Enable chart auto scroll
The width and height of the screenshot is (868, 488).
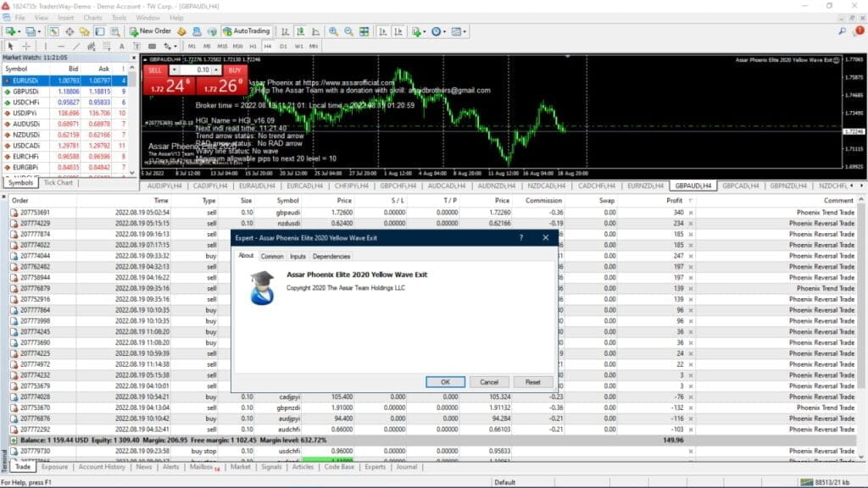click(x=383, y=30)
